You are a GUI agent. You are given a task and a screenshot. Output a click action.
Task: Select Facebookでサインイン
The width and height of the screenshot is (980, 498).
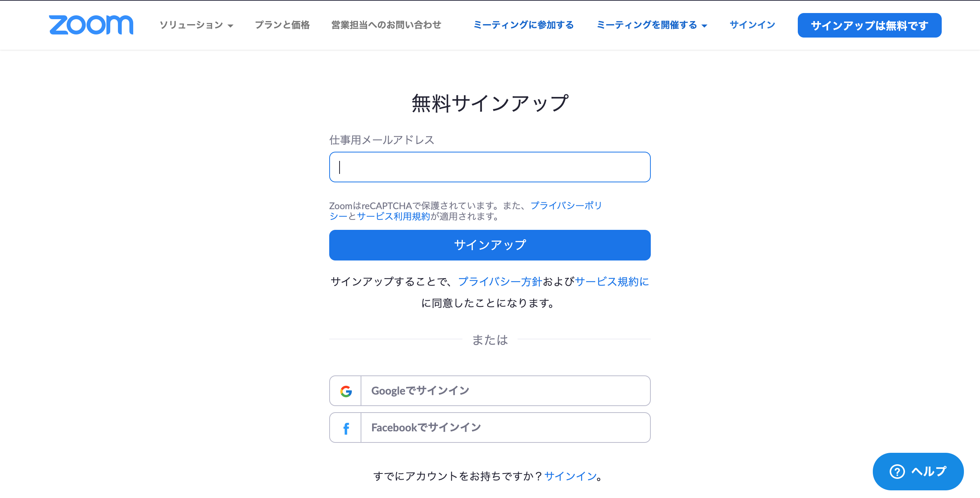point(490,428)
